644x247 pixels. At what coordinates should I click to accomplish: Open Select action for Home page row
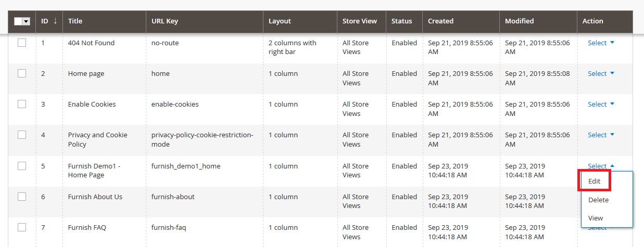(x=601, y=74)
